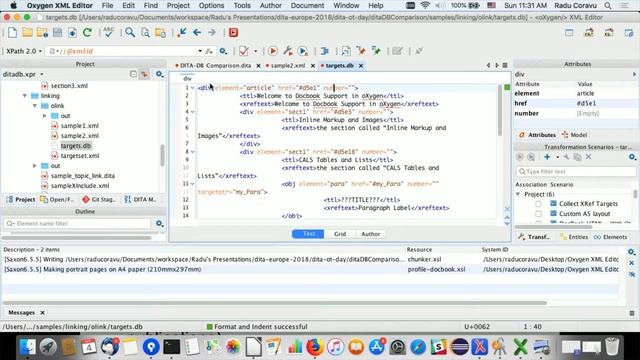Add new transformation scenario with plus icon
Viewport: 640px width, 360px height.
coord(547,157)
